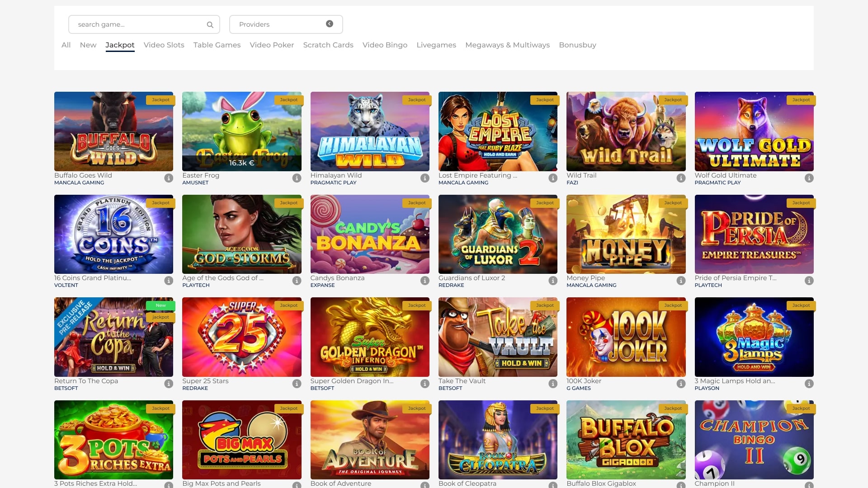Select the Table Games category

tap(217, 45)
